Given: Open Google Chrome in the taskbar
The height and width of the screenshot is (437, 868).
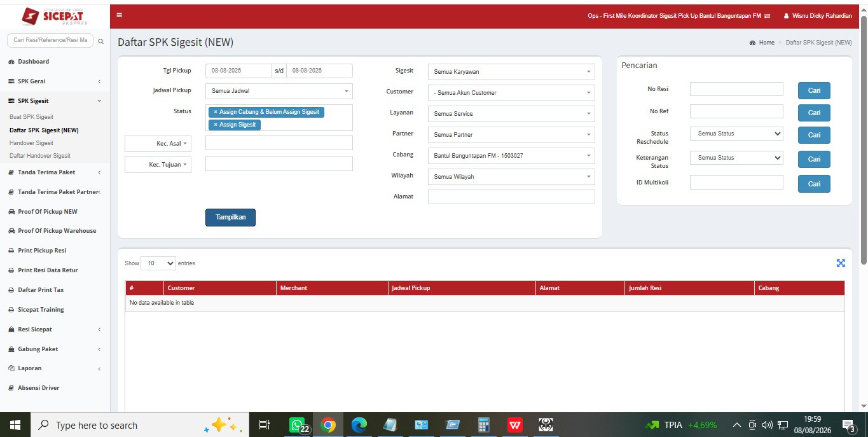Looking at the screenshot, I should click(x=328, y=425).
